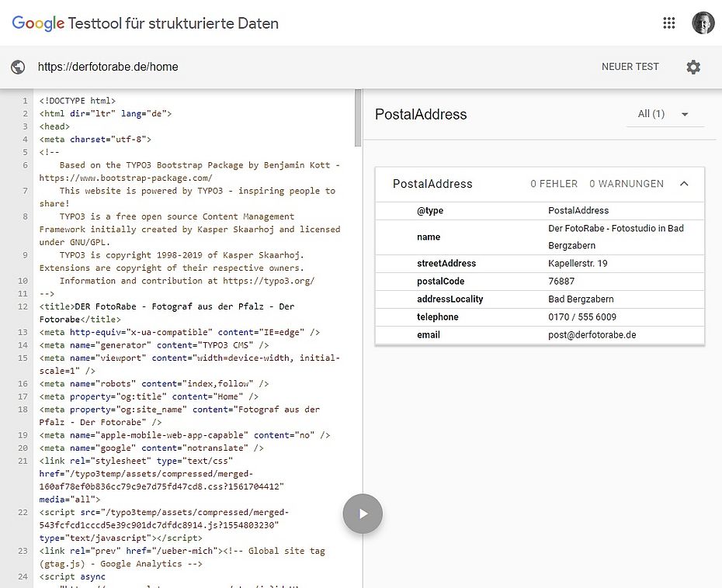Click the Google logo
This screenshot has height=588, width=722.
pyautogui.click(x=38, y=23)
